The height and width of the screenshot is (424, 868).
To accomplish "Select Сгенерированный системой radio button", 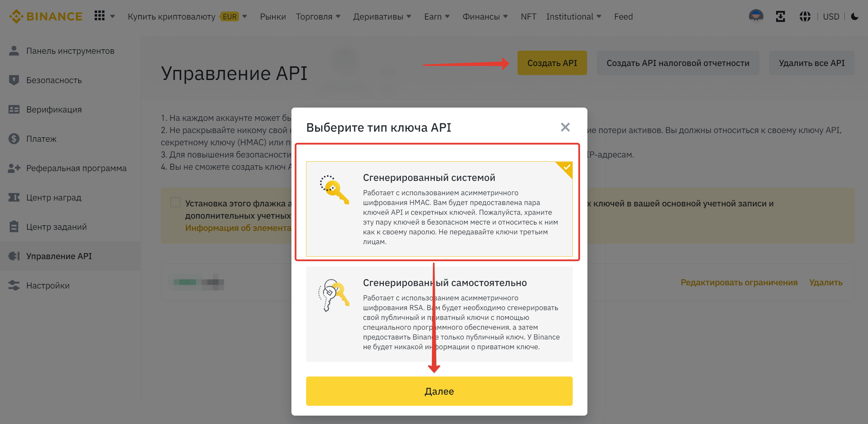I will [437, 207].
